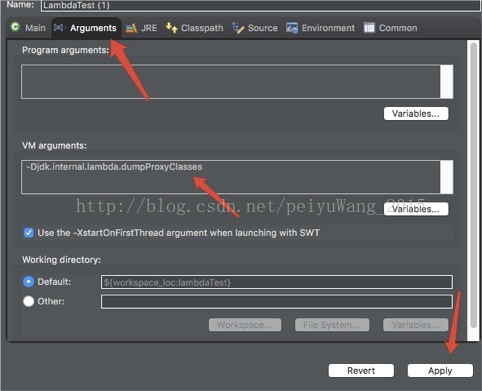Click the Environment monitor icon
This screenshot has width=482, height=391.
click(x=292, y=28)
